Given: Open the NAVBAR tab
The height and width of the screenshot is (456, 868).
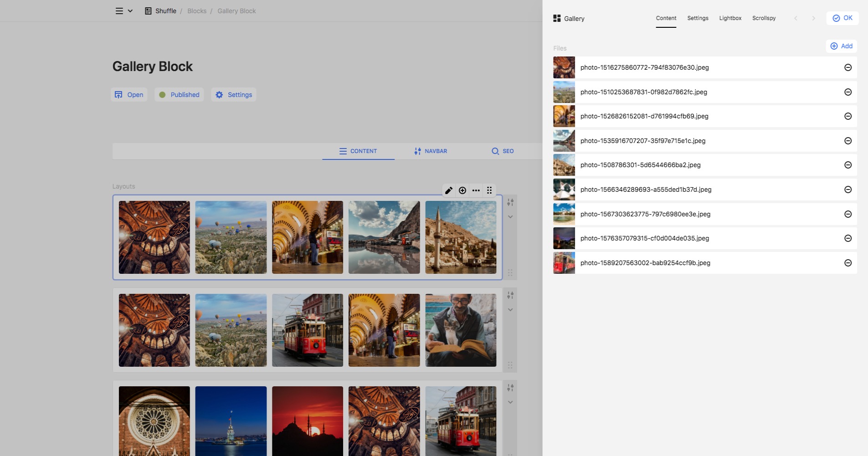Looking at the screenshot, I should [431, 151].
